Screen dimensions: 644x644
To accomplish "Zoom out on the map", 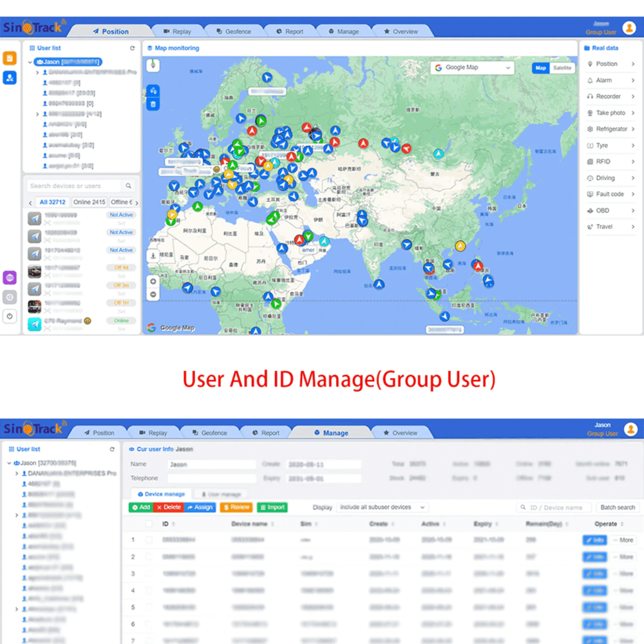I will [x=153, y=294].
